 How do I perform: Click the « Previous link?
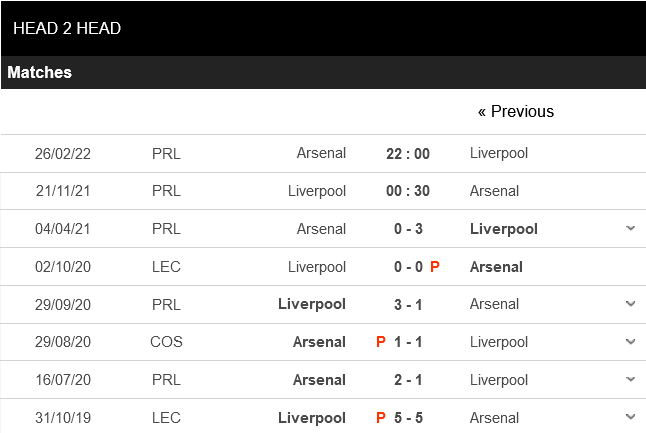click(x=515, y=111)
